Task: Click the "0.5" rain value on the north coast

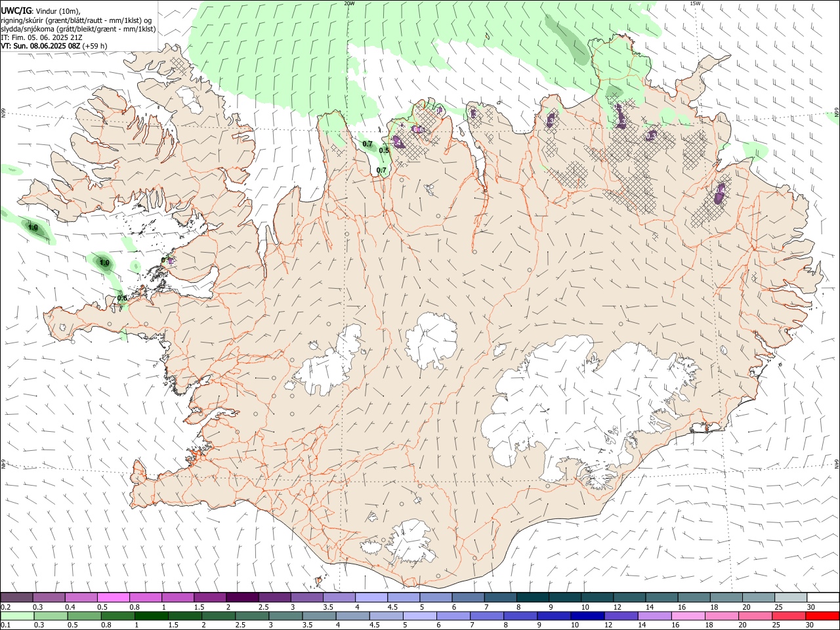Action: [x=384, y=150]
